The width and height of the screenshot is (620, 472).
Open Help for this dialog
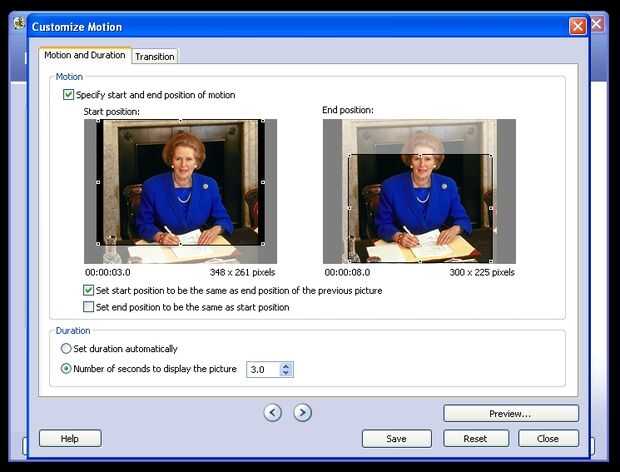(x=70, y=438)
